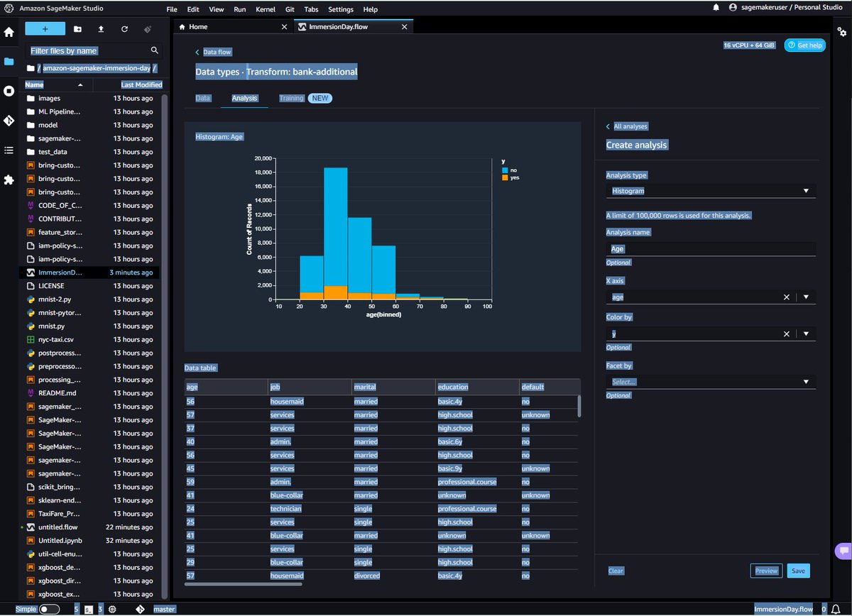Close the ImmersionDay.flow tab

click(405, 27)
